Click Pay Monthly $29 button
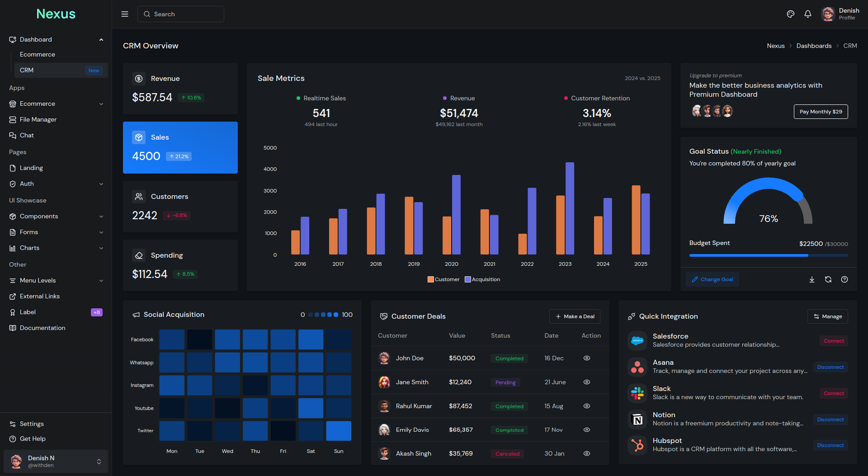 (821, 111)
